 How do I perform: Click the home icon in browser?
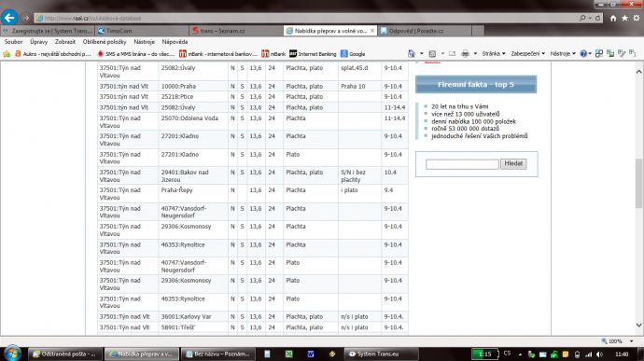pos(613,18)
